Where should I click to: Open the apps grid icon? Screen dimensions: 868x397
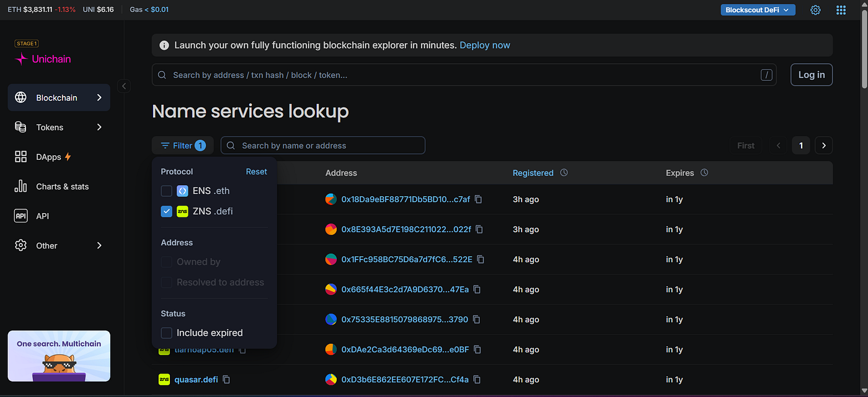point(841,10)
